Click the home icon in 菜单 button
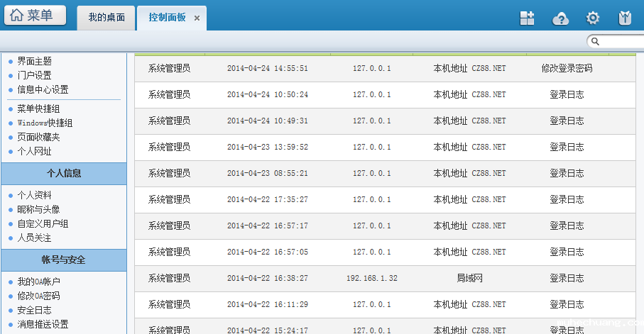The width and height of the screenshot is (644, 334). pyautogui.click(x=17, y=16)
